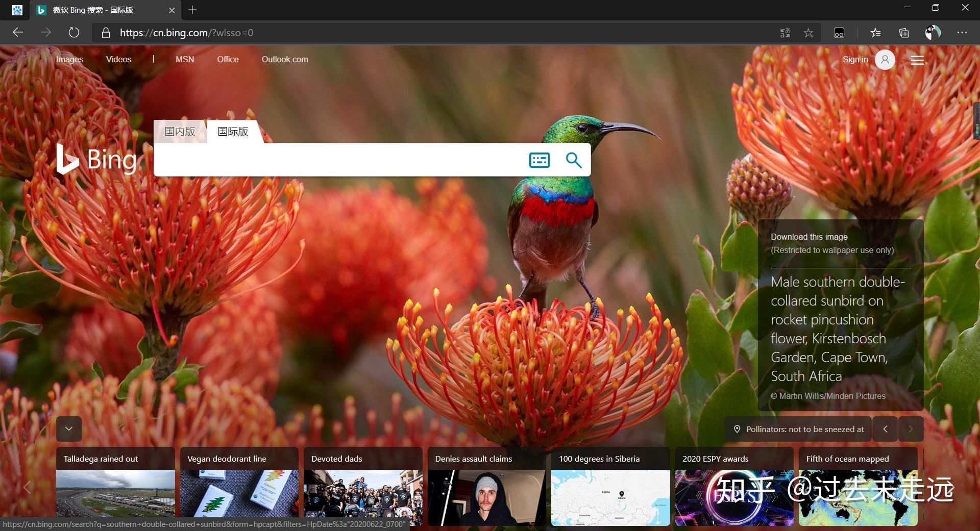Screen dimensions: 980x531
Task: Open the Fifth of ocean mapped story
Action: [847, 459]
